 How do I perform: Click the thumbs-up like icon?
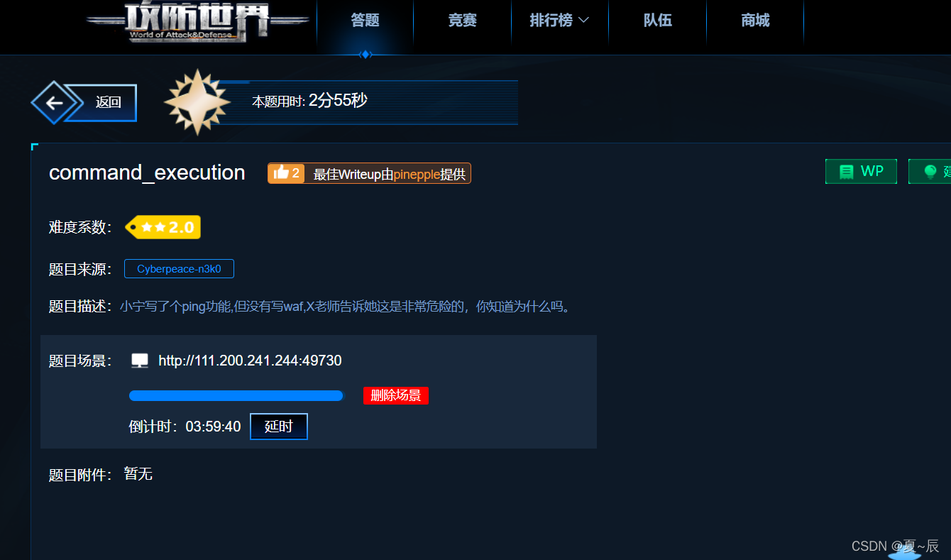(281, 172)
